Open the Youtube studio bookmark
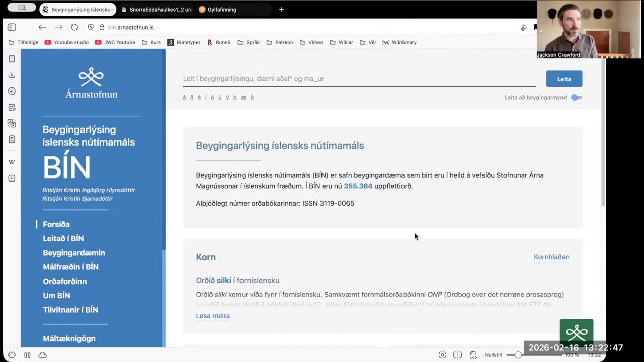This screenshot has height=362, width=644. coord(66,42)
